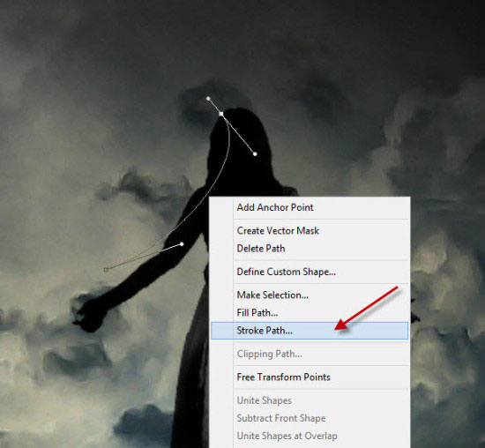The image size is (485, 448).
Task: Select Stroke Path... menu entry
Action: pos(310,331)
